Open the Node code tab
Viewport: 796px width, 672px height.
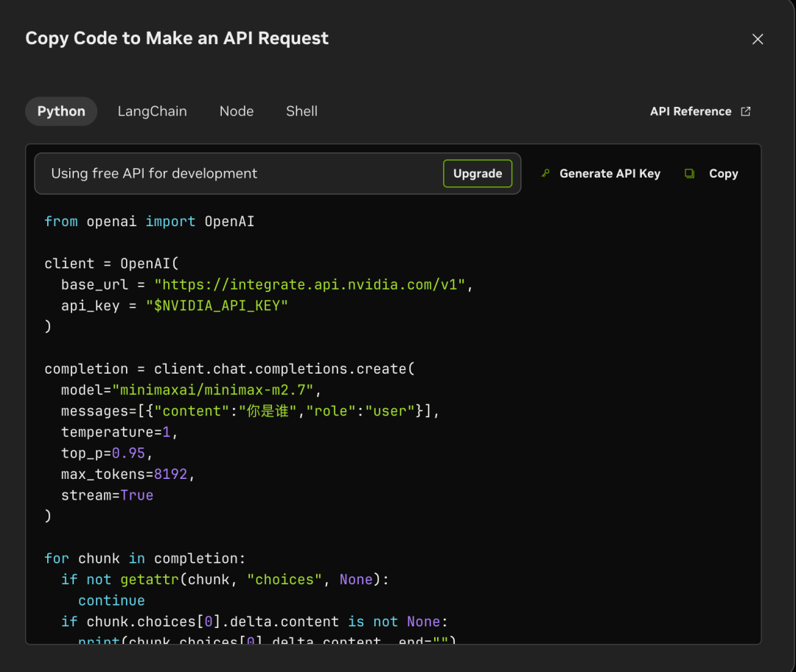[x=236, y=111]
